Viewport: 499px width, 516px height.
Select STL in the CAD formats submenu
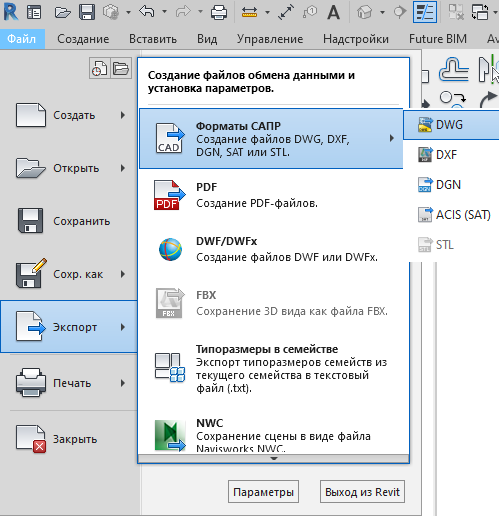pos(451,245)
